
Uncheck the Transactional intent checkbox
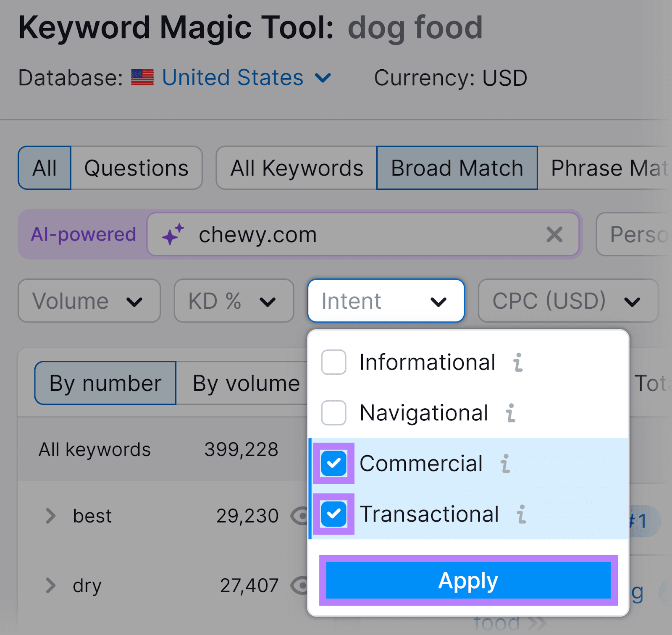(333, 514)
